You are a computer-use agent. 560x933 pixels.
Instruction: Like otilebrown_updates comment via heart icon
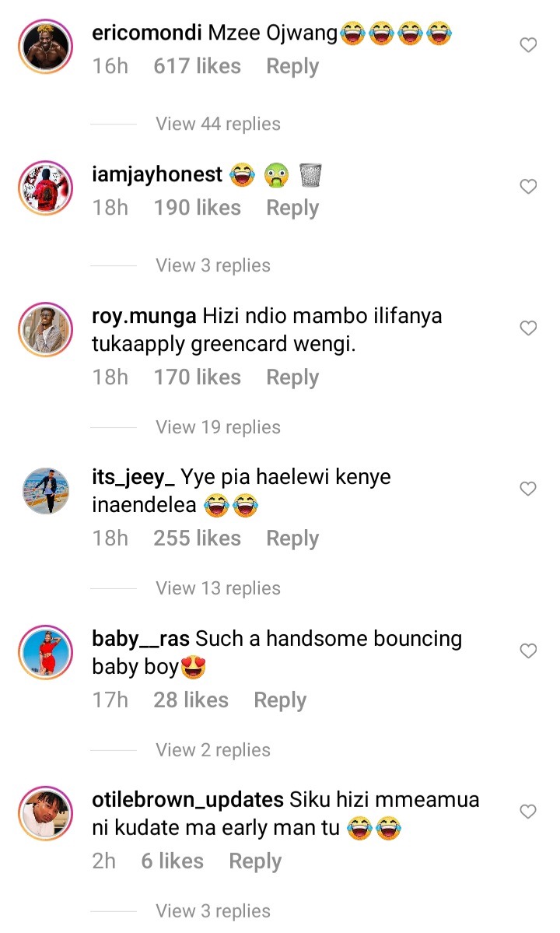528,812
